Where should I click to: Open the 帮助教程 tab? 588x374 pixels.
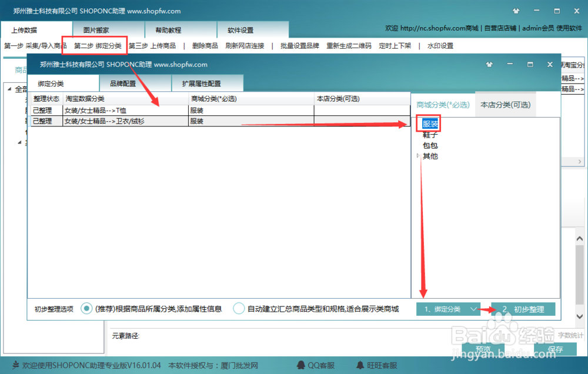[x=181, y=30]
